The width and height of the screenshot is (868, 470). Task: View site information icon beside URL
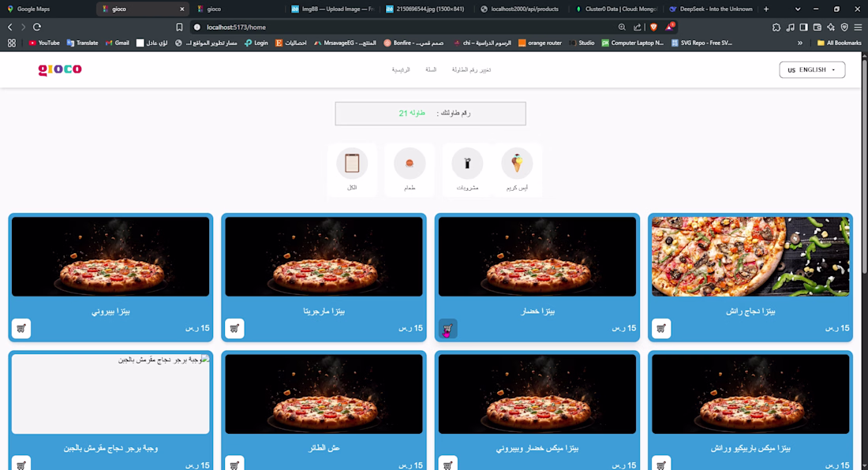point(197,27)
